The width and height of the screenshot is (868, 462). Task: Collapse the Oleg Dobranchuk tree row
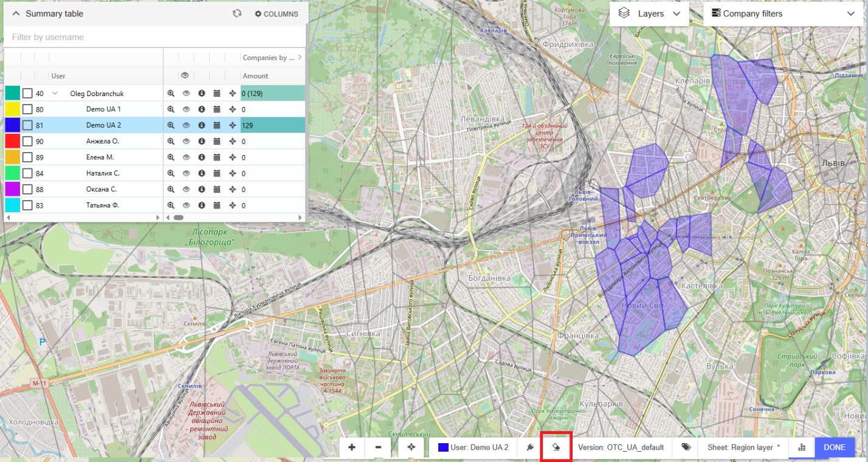tap(55, 94)
